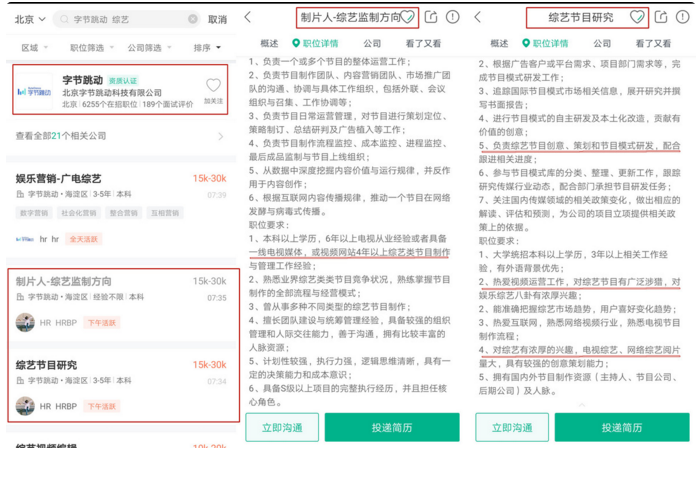Click 立即沟通 on the 制片人 job page
The width and height of the screenshot is (696, 478).
[x=282, y=427]
